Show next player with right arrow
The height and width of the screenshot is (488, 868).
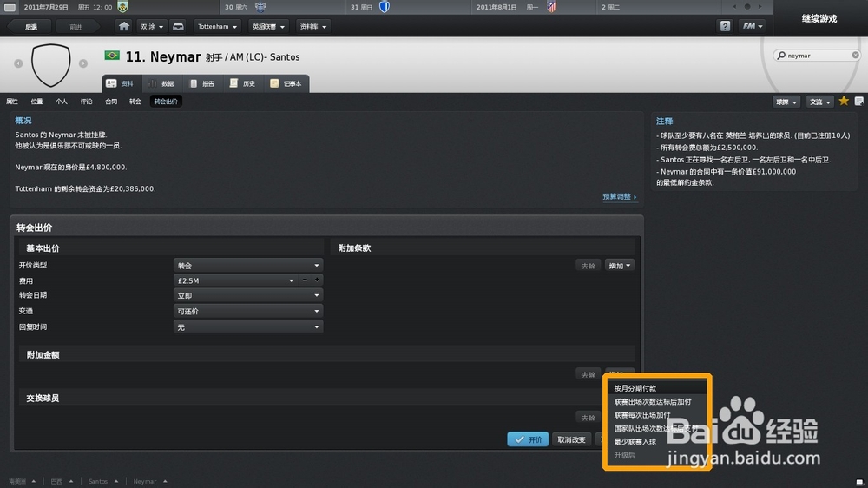(x=83, y=63)
